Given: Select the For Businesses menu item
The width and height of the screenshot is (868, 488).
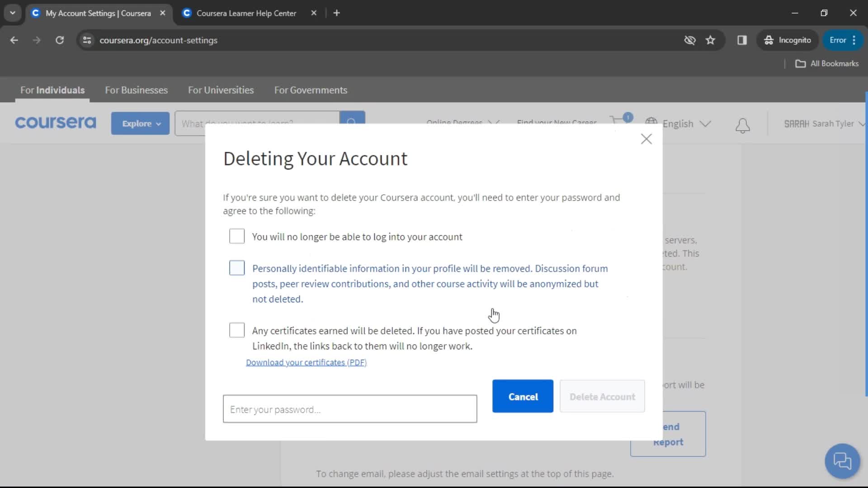Looking at the screenshot, I should pos(136,90).
